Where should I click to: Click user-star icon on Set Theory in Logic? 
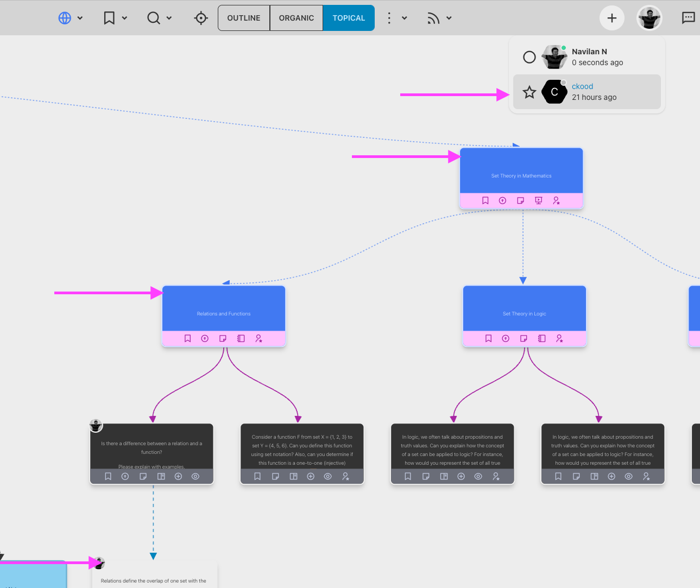(559, 338)
